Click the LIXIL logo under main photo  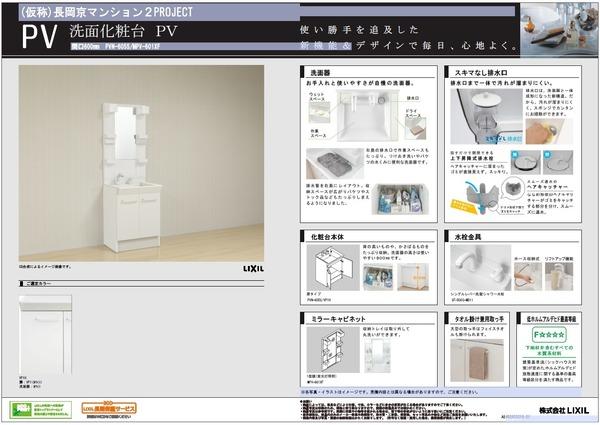(253, 269)
